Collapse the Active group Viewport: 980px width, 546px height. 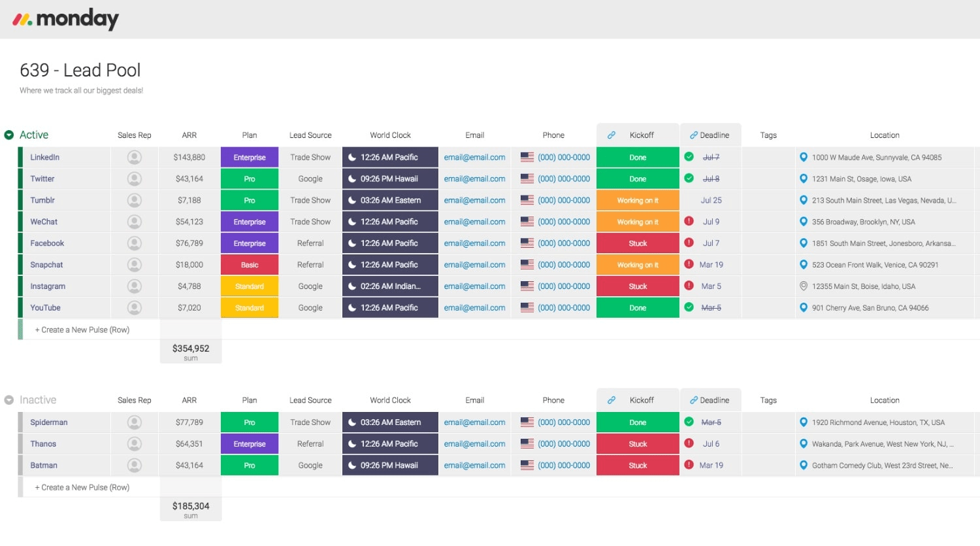coord(9,135)
